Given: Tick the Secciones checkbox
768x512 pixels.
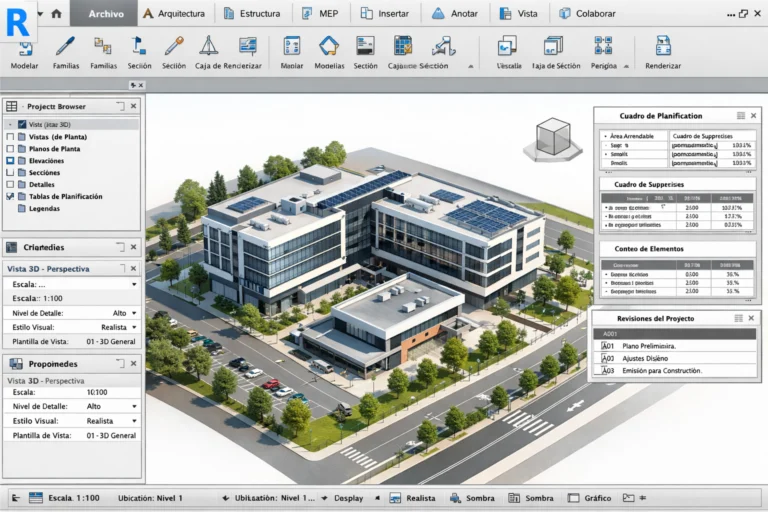Looking at the screenshot, I should (10, 172).
